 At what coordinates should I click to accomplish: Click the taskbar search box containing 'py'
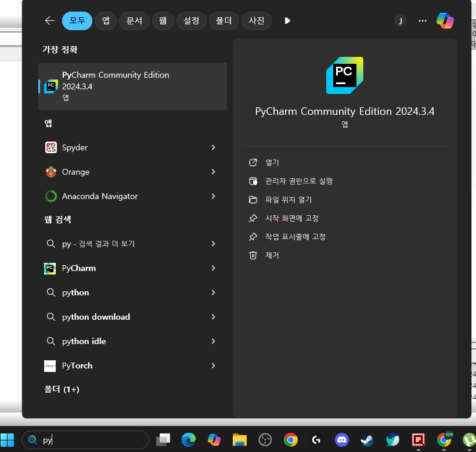(85, 440)
